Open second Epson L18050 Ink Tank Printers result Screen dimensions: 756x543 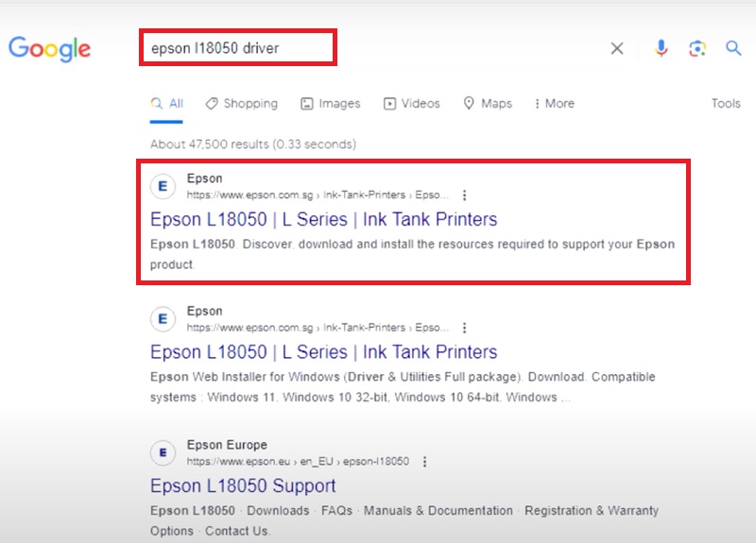pyautogui.click(x=323, y=351)
